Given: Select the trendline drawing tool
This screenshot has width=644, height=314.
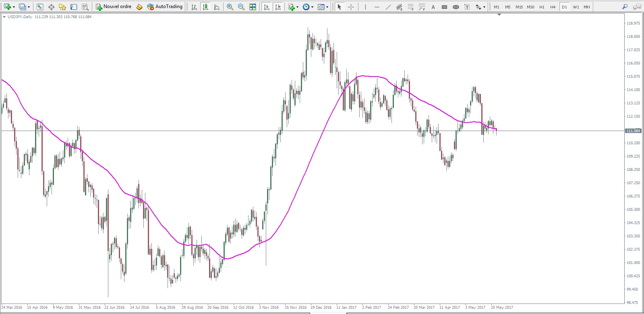Looking at the screenshot, I should (x=388, y=7).
